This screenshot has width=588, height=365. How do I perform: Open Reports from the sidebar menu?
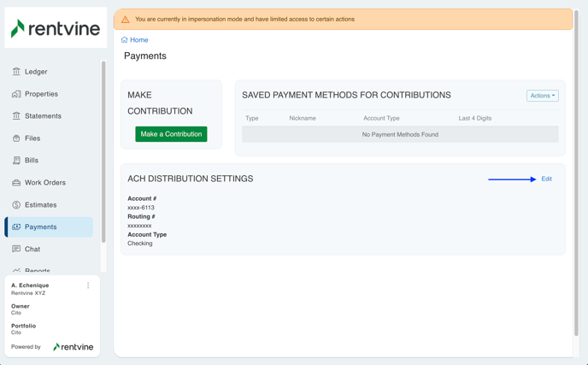click(38, 270)
